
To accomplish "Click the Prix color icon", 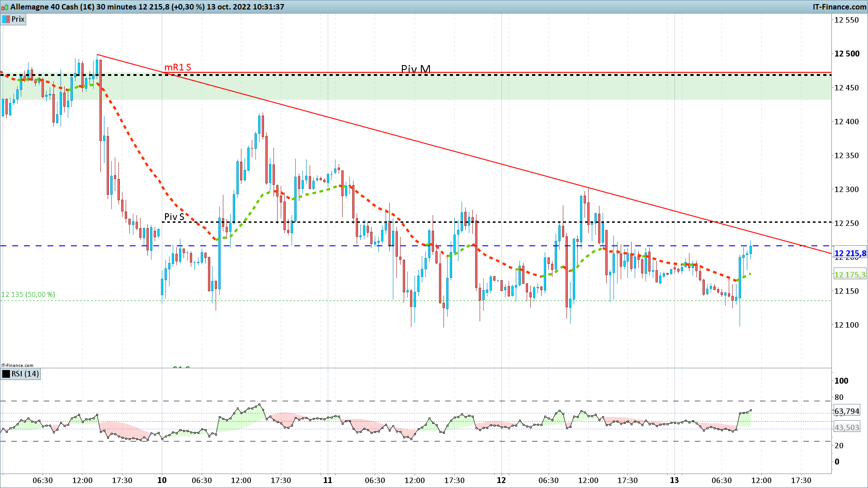I will pyautogui.click(x=6, y=19).
